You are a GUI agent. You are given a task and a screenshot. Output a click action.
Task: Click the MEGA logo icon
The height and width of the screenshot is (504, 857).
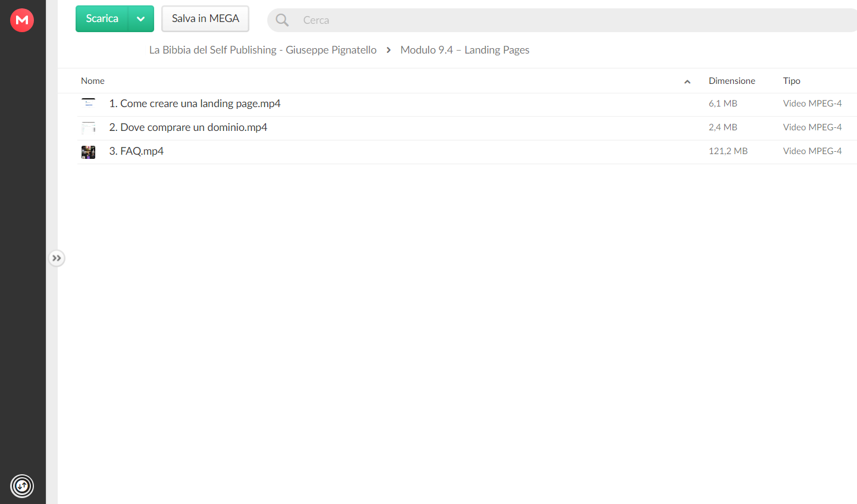pyautogui.click(x=22, y=20)
